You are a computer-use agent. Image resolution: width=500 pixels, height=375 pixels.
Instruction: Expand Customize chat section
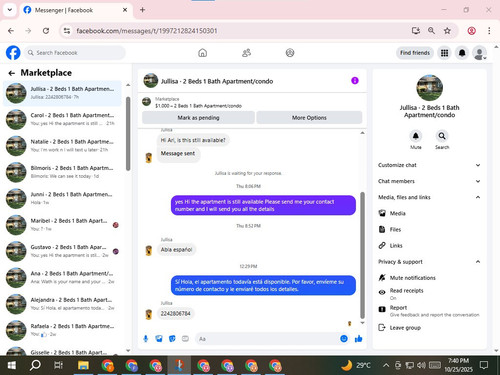click(x=429, y=165)
